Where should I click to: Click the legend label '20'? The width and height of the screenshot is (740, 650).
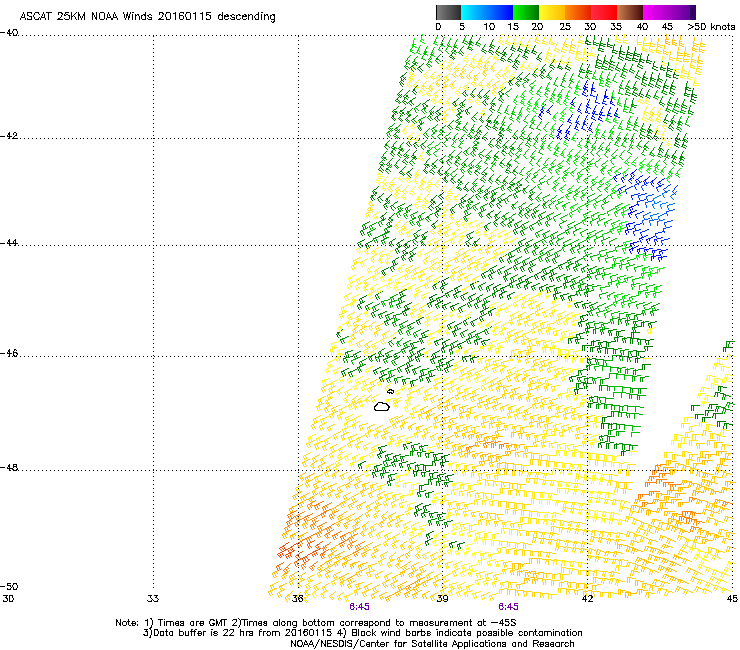click(537, 27)
